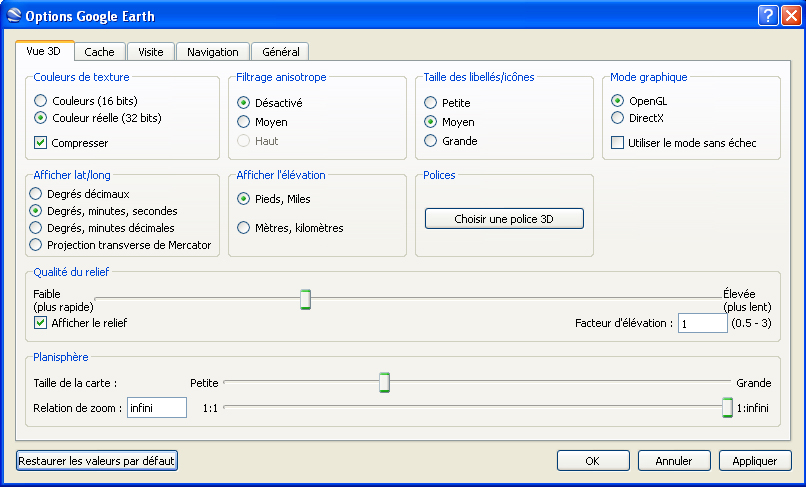The image size is (806, 487).
Task: Click the Appliquer button
Action: [x=755, y=461]
